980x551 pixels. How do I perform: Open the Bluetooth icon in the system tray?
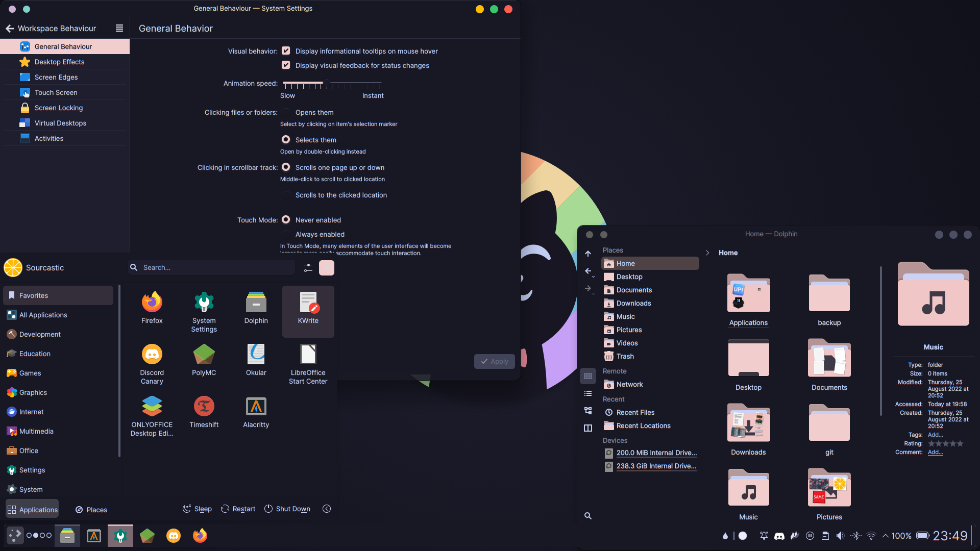[855, 536]
